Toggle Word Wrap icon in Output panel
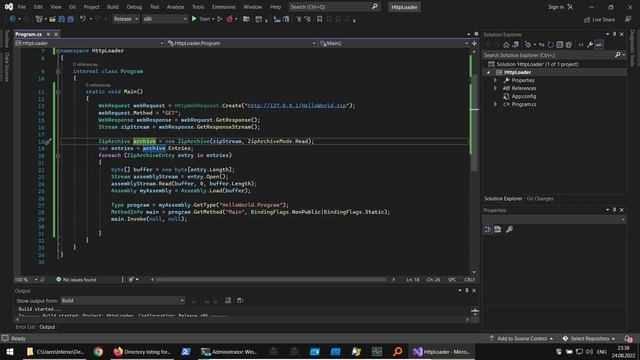Image resolution: width=640 pixels, height=360 pixels. [x=240, y=301]
